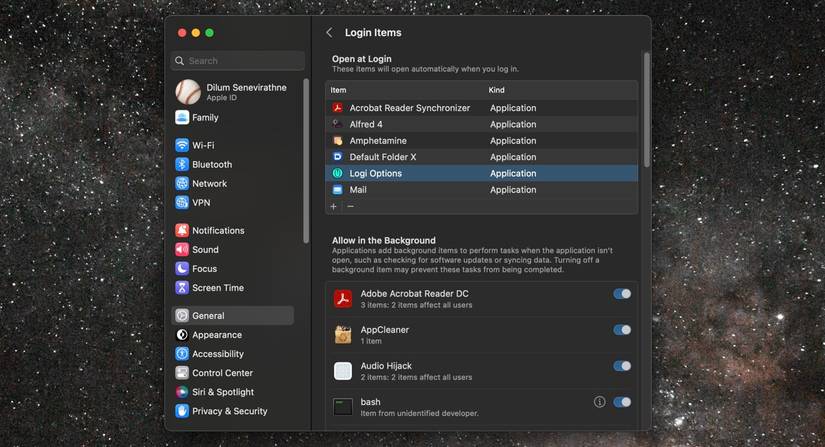Select General in the sidebar
Viewport: 825px width, 447px height.
pyautogui.click(x=208, y=316)
